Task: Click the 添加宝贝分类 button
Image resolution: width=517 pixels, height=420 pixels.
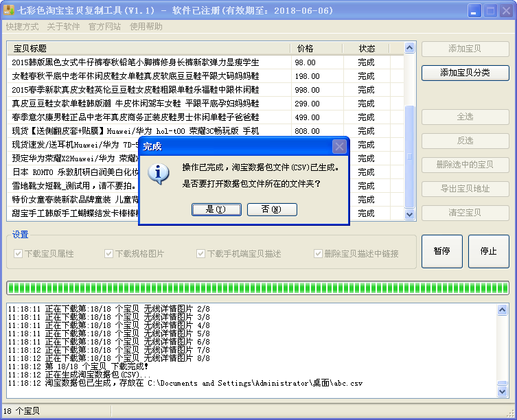Action: point(466,73)
